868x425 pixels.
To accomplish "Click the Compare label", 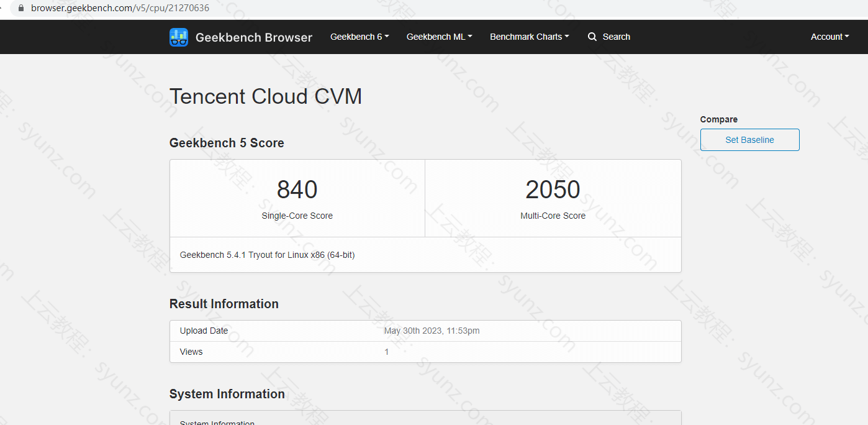I will [719, 119].
